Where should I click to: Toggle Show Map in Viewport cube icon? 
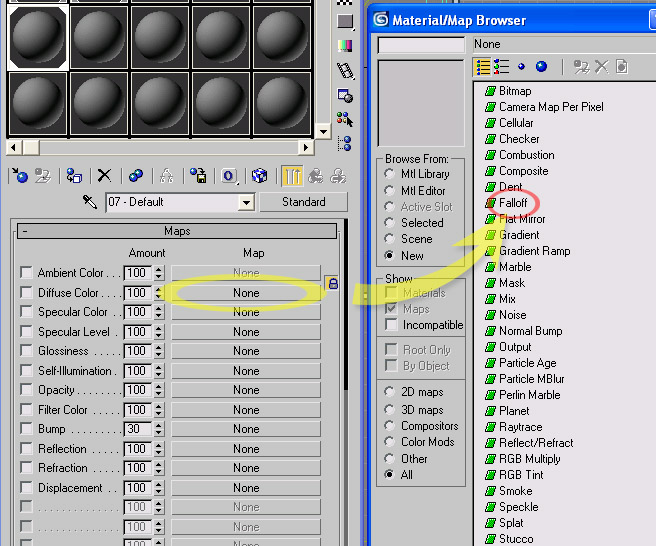260,176
